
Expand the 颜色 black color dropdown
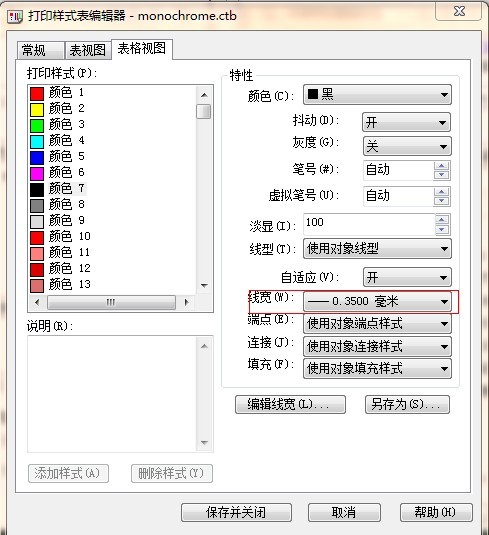tap(377, 95)
